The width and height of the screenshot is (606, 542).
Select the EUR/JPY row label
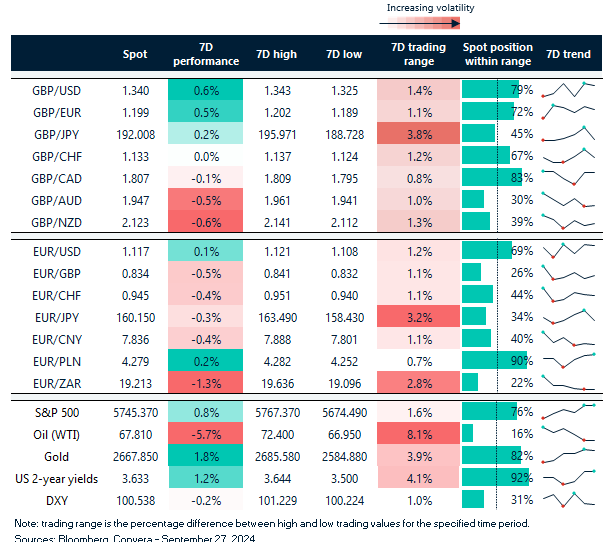(57, 318)
